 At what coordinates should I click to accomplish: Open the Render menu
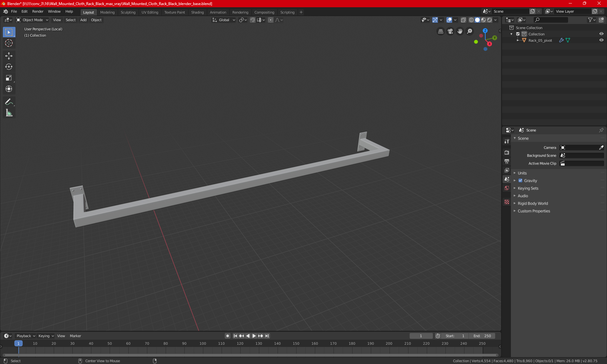pos(38,11)
